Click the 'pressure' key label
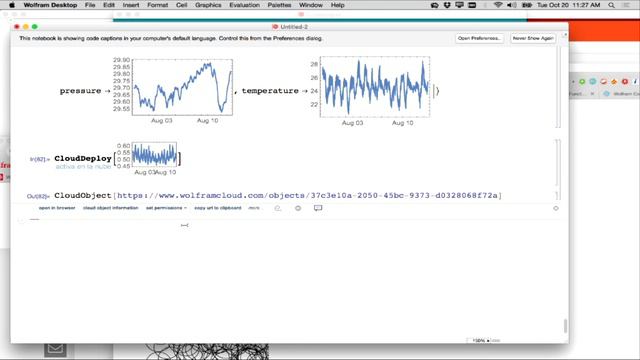Viewport: 640px width, 360px height. pyautogui.click(x=80, y=91)
